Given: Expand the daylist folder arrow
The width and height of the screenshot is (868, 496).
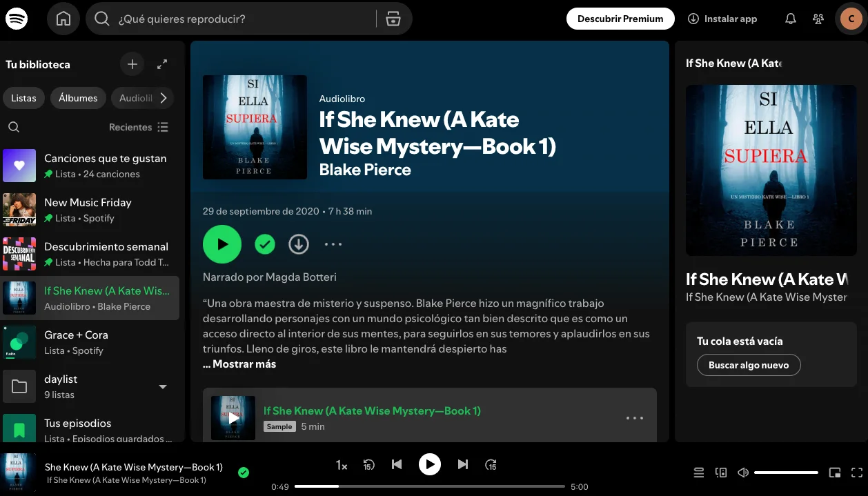Looking at the screenshot, I should click(163, 387).
